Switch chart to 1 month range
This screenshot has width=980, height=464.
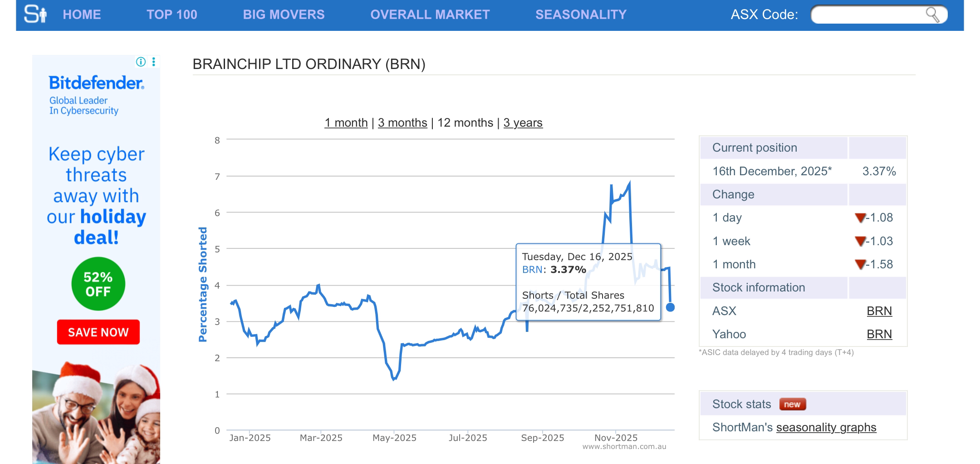coord(346,123)
